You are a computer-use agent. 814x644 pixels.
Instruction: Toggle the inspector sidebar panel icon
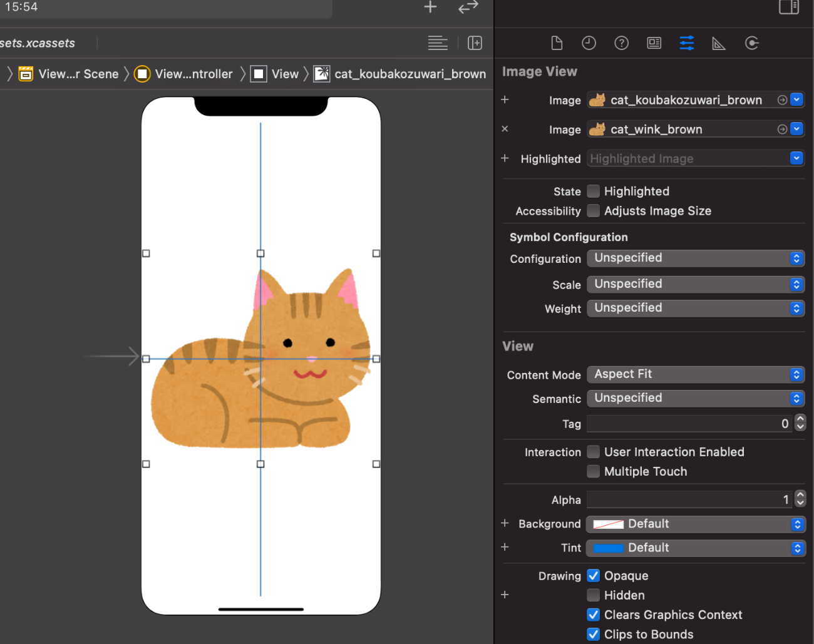click(788, 7)
